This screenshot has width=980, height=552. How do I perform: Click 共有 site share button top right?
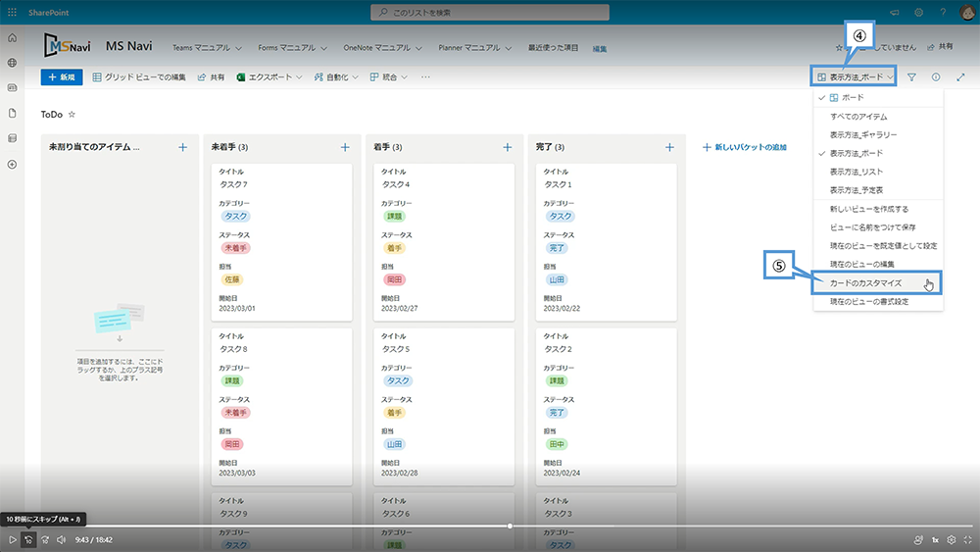[940, 46]
